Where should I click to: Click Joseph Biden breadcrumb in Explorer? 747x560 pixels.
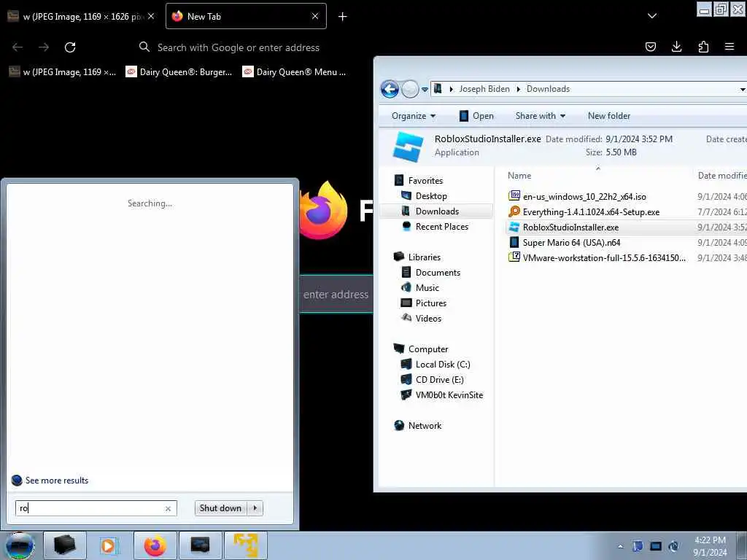(484, 89)
